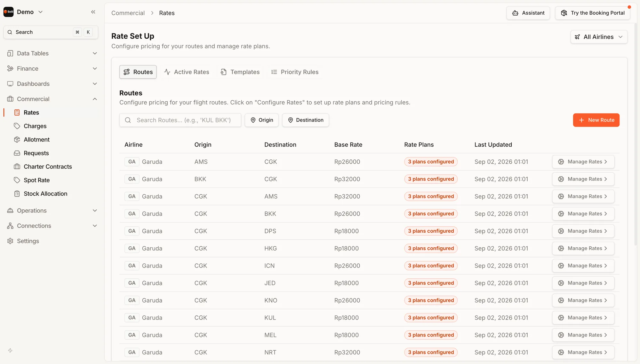640x364 pixels.
Task: Open Charges from the tag icon
Action: 17,126
